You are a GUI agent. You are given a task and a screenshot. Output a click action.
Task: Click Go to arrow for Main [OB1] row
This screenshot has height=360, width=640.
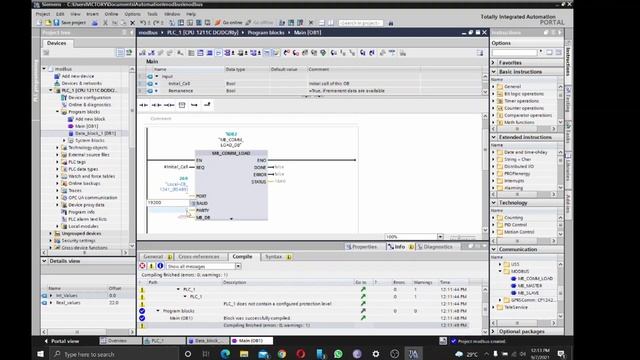[x=363, y=318]
